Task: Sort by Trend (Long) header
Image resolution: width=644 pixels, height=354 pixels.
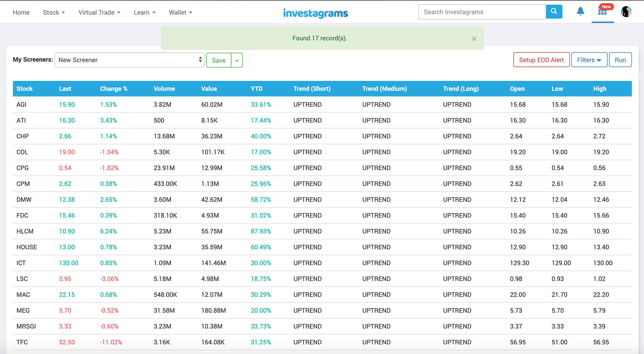Action: pyautogui.click(x=461, y=88)
